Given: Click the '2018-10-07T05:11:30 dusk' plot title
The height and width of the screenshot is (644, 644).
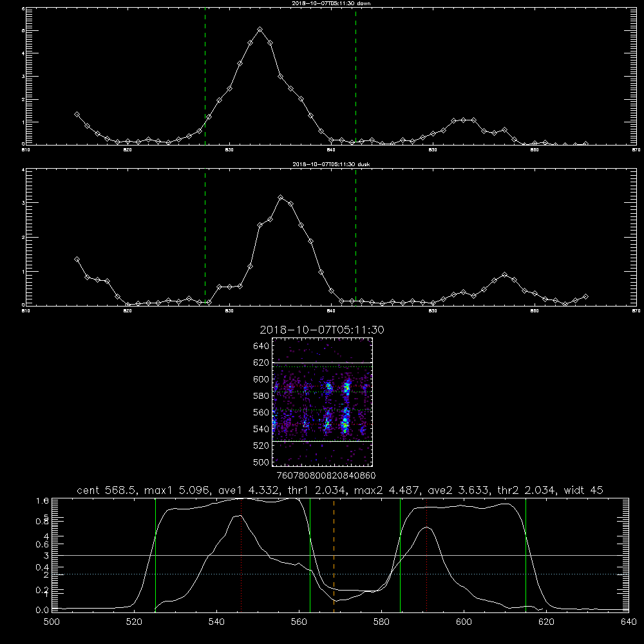Looking at the screenshot, I should click(x=331, y=164).
